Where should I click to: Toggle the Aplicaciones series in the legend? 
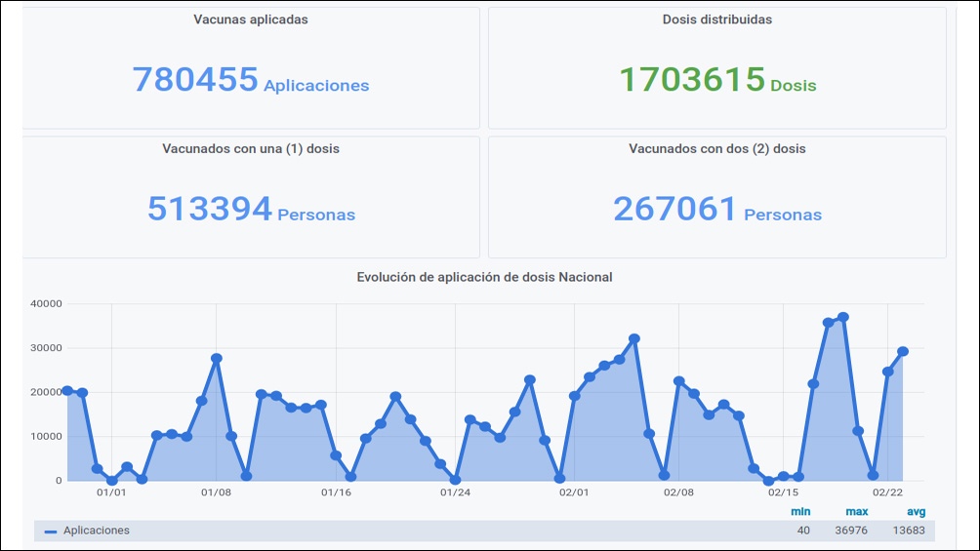97,531
